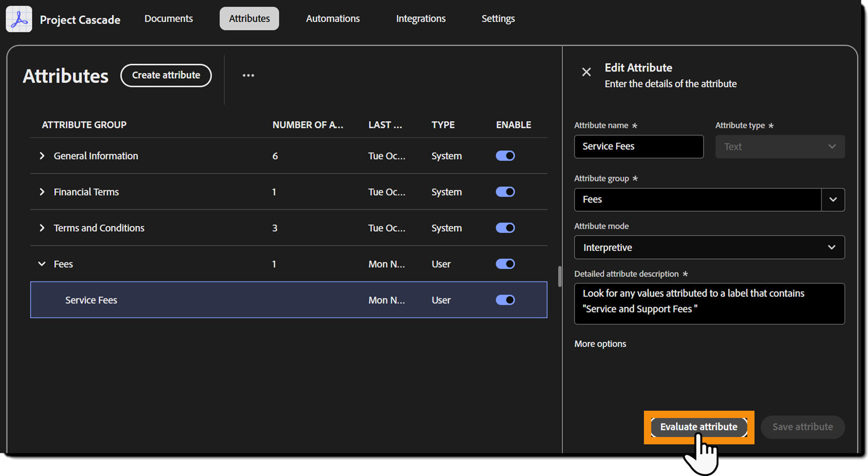Click the ATTRIBUTE GROUP column header
The height and width of the screenshot is (476, 868).
click(84, 125)
